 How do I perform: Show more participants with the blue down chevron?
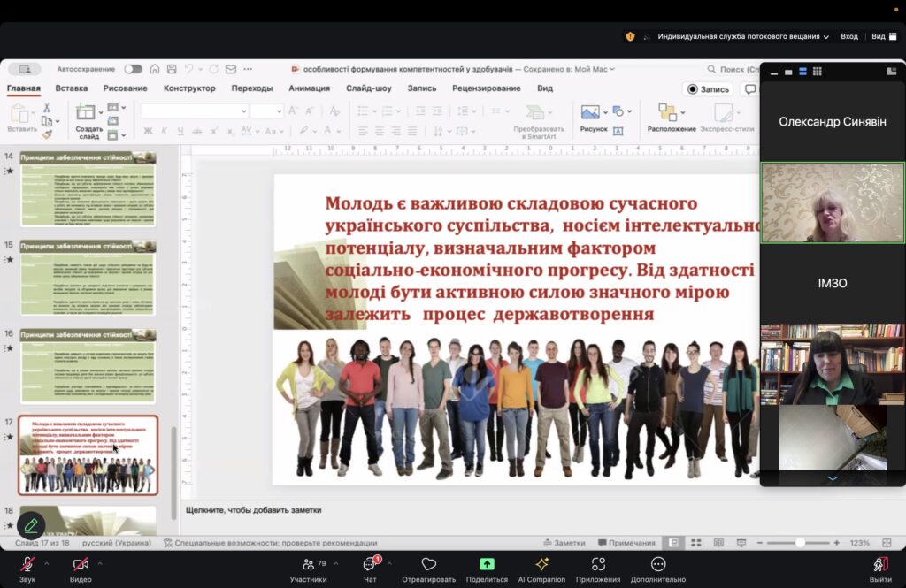pyautogui.click(x=833, y=479)
